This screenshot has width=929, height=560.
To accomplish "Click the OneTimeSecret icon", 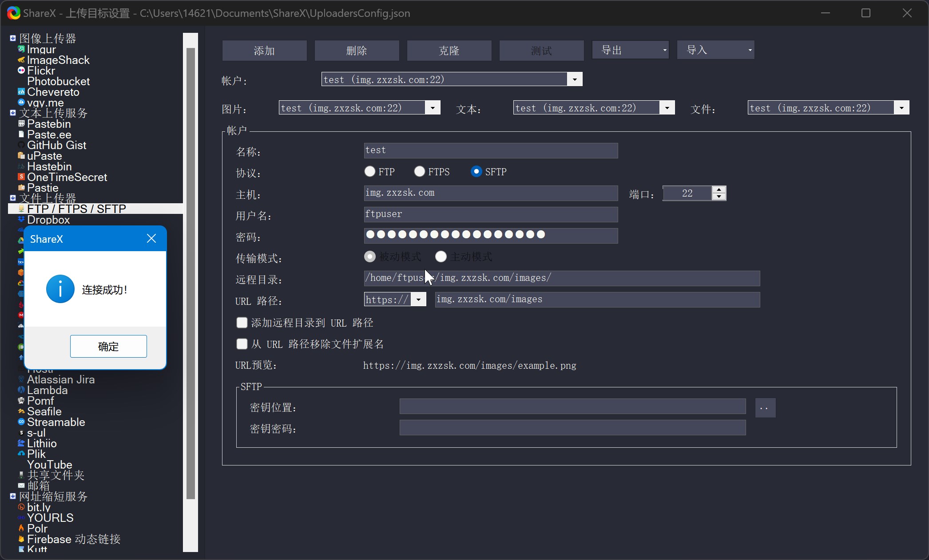I will coord(21,177).
